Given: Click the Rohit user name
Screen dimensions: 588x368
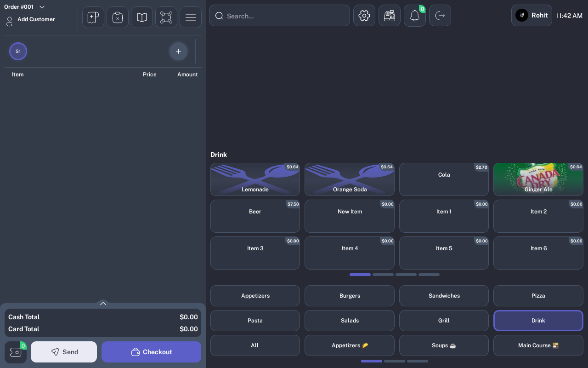Looking at the screenshot, I should (539, 15).
